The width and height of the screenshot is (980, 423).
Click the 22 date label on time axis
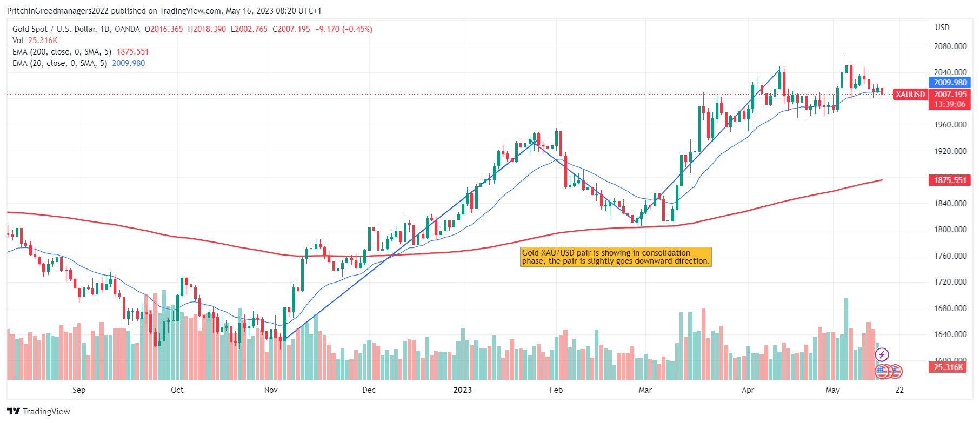(899, 390)
